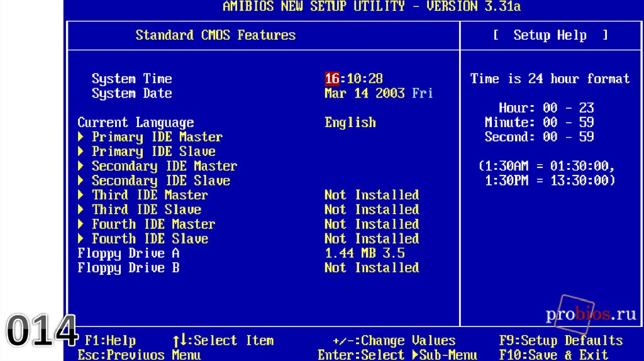Change the English language value
The image size is (644, 361).
pyautogui.click(x=350, y=123)
